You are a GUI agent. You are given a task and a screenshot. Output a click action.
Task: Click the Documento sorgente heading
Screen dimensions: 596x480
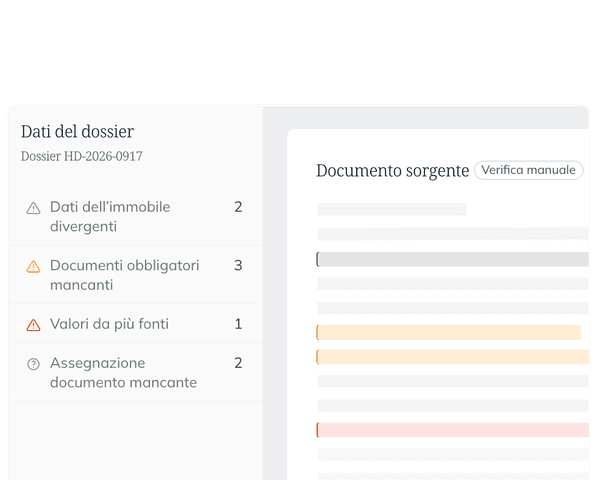[393, 171]
